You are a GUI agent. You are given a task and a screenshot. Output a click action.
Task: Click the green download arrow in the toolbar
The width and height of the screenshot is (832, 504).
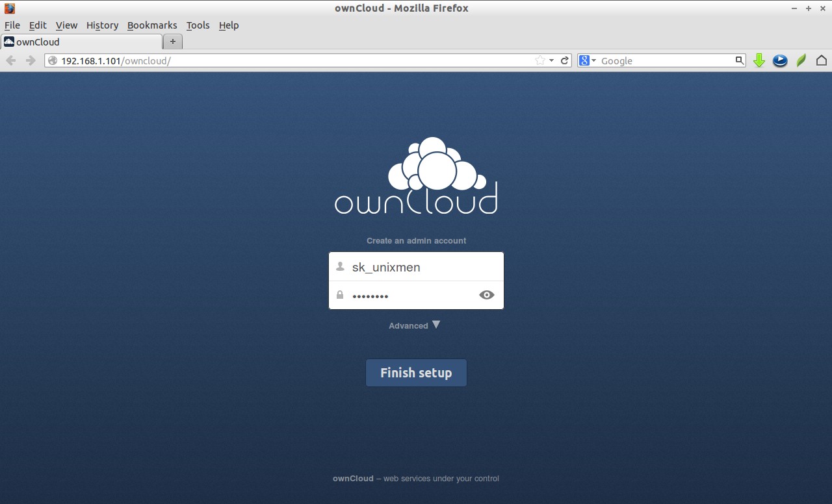pyautogui.click(x=759, y=60)
